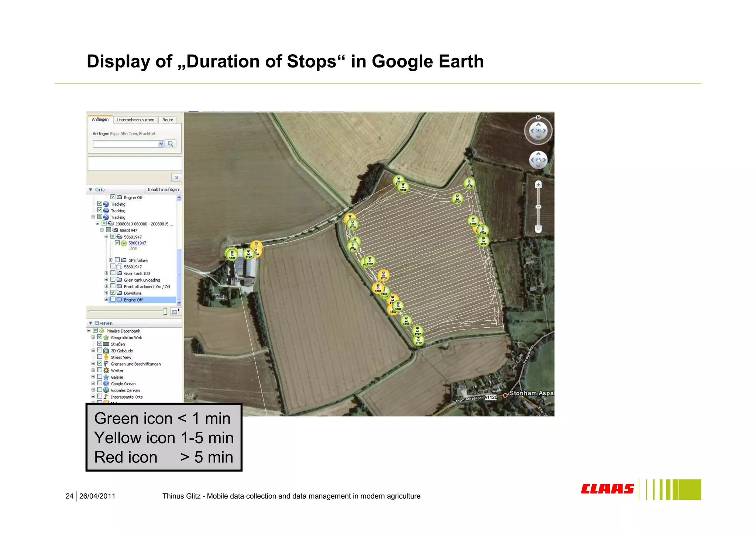Click the cube icon beside 58601947
The height and width of the screenshot is (534, 756).
point(120,266)
